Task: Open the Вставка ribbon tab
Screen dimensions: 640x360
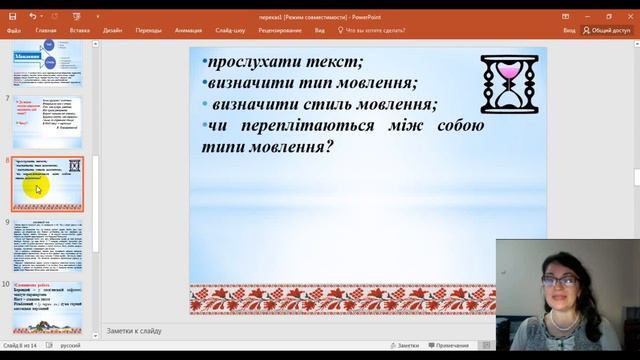Action: point(80,30)
